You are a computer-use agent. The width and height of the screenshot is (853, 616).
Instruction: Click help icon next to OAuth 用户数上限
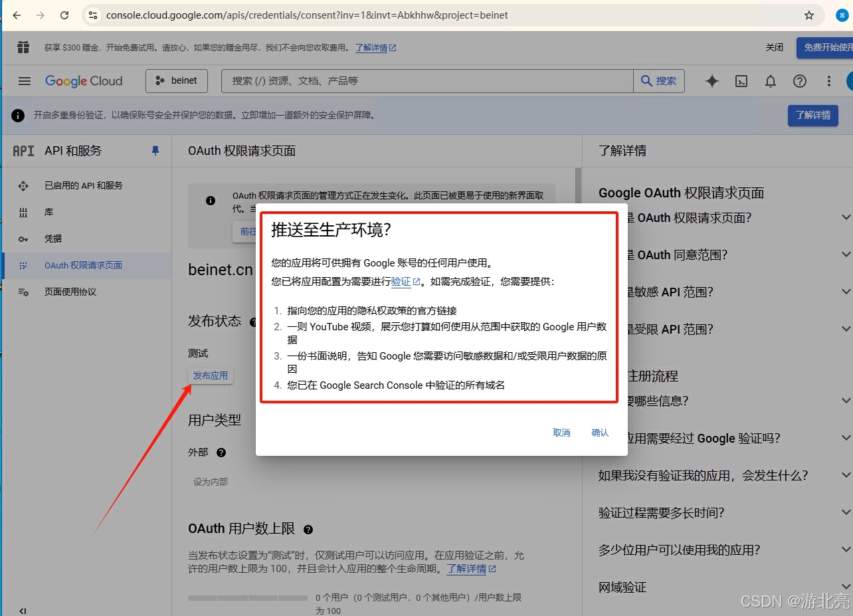tap(308, 530)
